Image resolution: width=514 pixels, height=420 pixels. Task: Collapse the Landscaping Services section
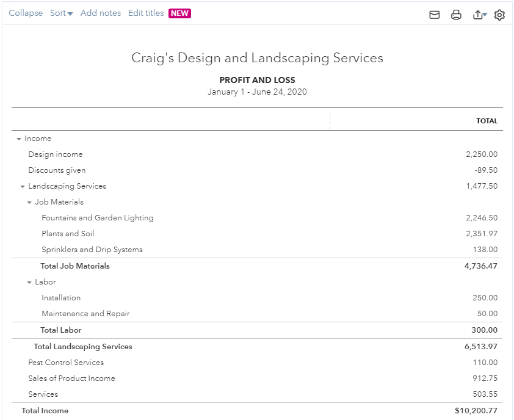click(x=23, y=187)
